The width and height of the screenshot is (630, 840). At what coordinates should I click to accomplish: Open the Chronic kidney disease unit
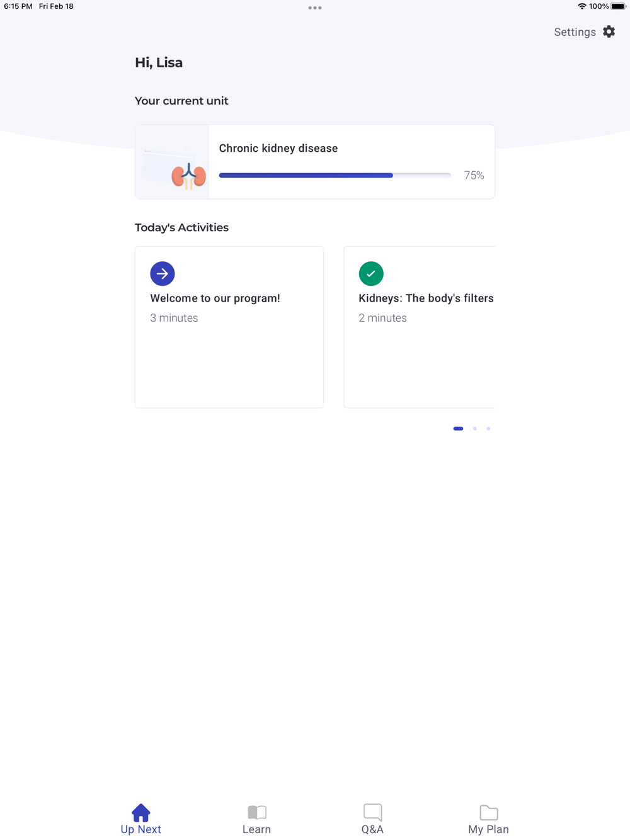[x=315, y=162]
